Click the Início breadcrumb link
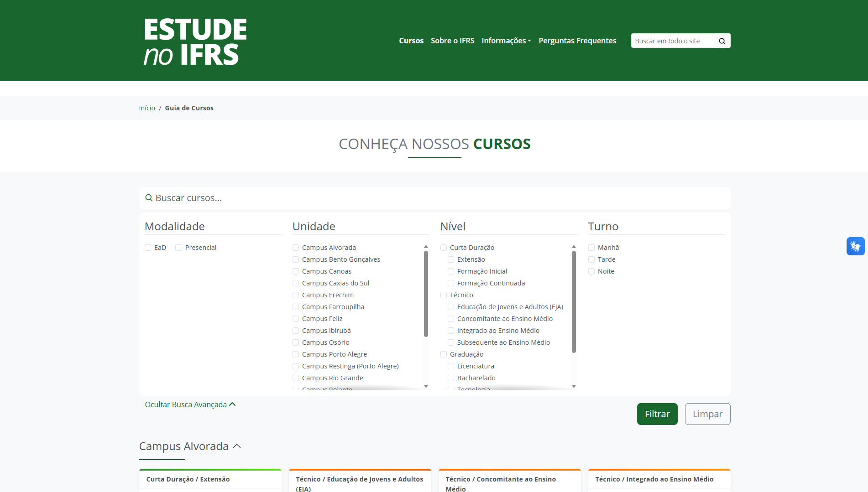The height and width of the screenshot is (492, 868). click(x=147, y=108)
